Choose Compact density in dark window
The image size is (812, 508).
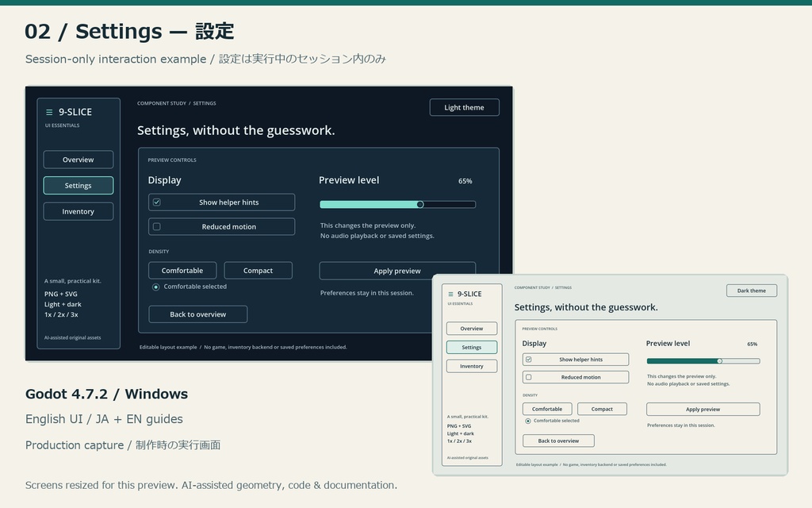pyautogui.click(x=258, y=271)
